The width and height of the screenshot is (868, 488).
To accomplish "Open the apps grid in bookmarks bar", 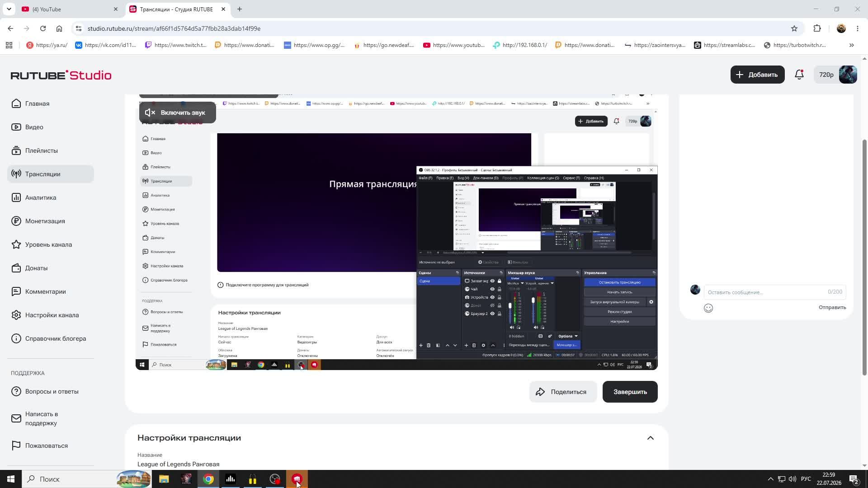I will point(9,45).
